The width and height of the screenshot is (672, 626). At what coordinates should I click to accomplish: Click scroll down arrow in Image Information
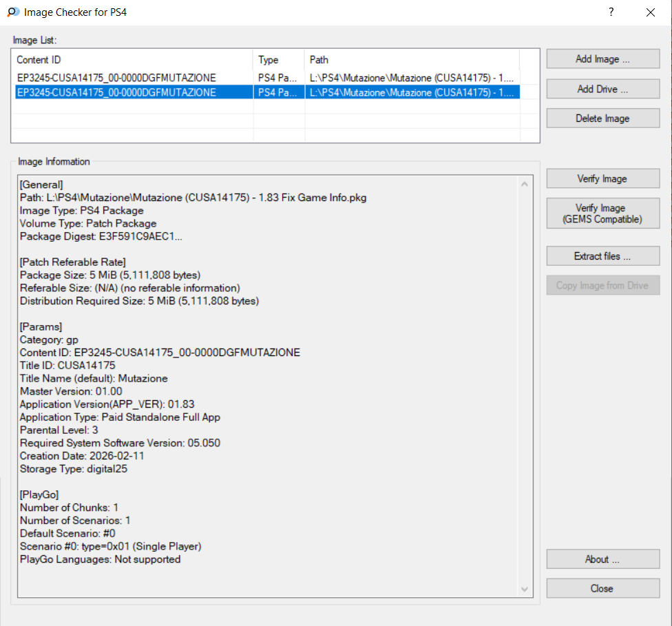[525, 589]
